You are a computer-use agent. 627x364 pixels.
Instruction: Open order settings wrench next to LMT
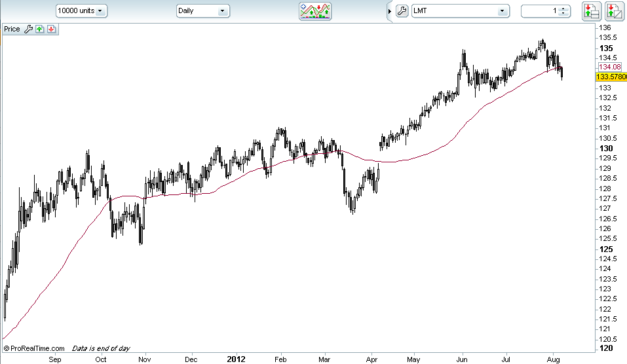point(402,10)
